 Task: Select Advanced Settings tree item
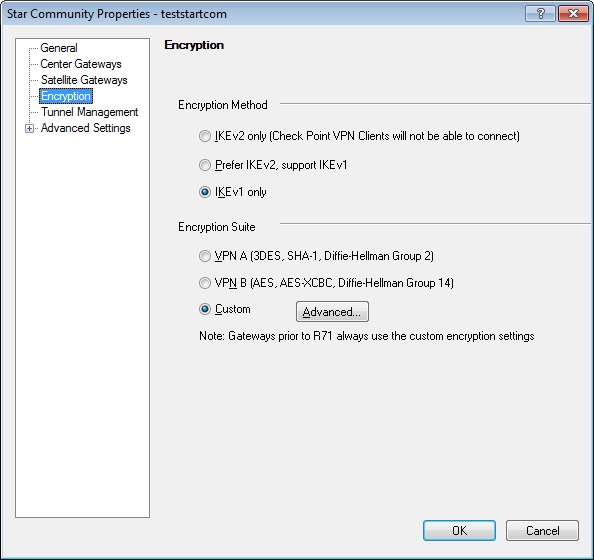coord(86,128)
